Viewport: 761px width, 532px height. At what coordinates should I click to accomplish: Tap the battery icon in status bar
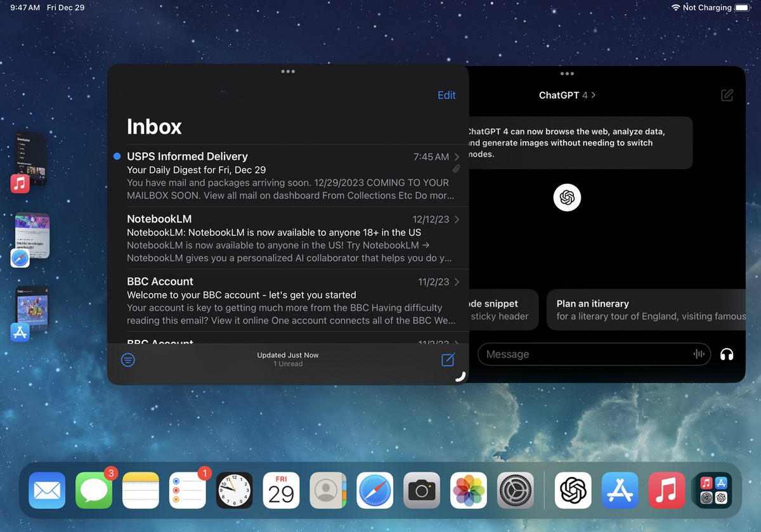742,8
